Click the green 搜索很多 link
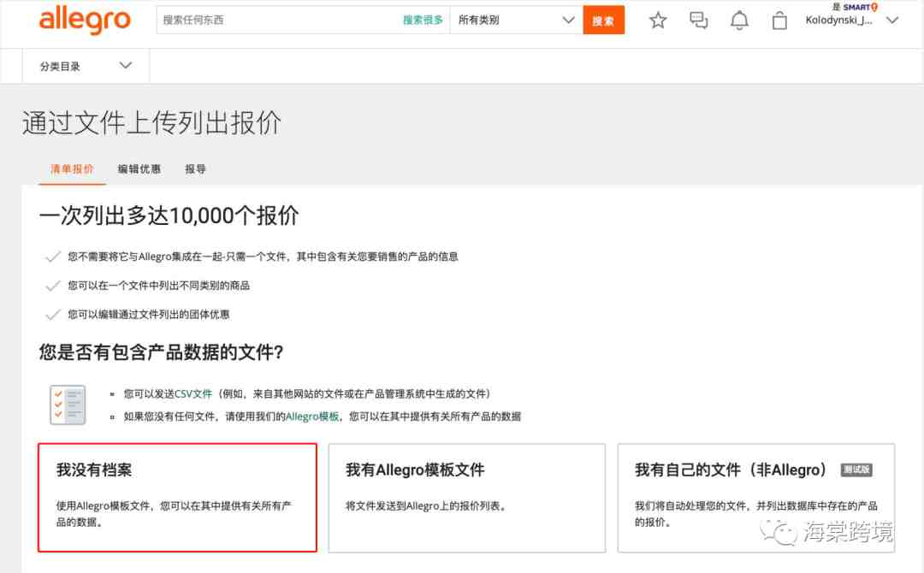The width and height of the screenshot is (924, 573). click(423, 20)
